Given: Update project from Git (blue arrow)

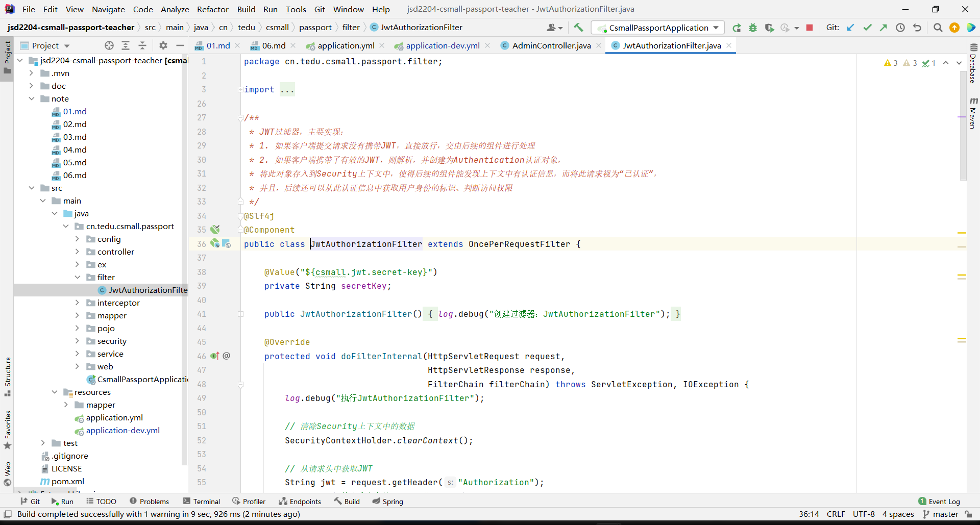Looking at the screenshot, I should pos(850,28).
